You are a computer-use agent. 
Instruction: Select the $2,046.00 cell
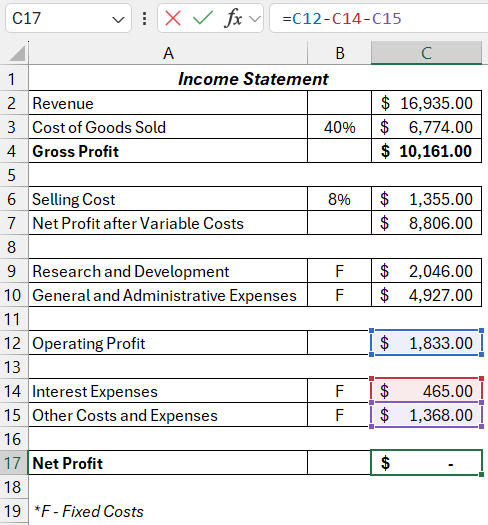(426, 271)
